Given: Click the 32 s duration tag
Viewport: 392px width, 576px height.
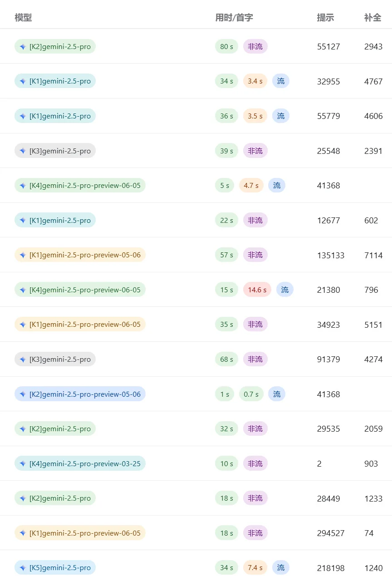Looking at the screenshot, I should coord(226,428).
